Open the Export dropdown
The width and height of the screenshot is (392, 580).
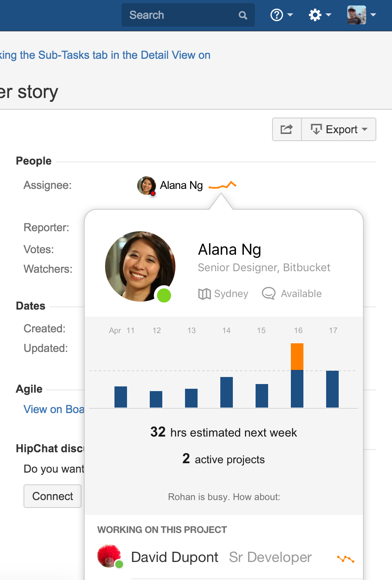(x=339, y=129)
